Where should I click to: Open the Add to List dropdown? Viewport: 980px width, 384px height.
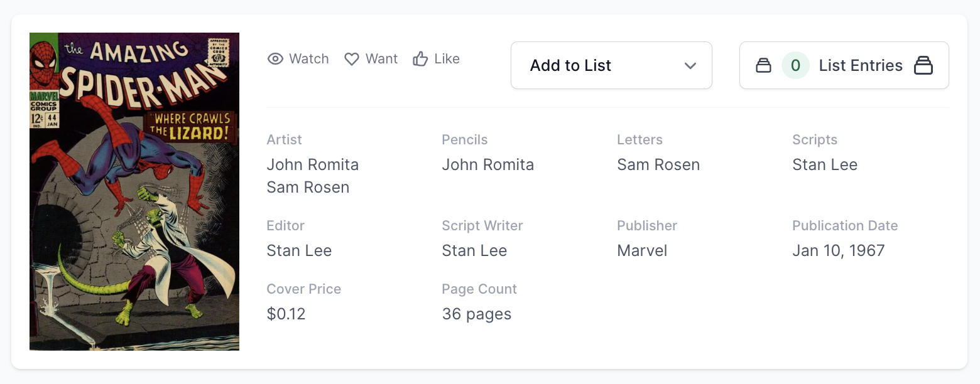coord(611,65)
